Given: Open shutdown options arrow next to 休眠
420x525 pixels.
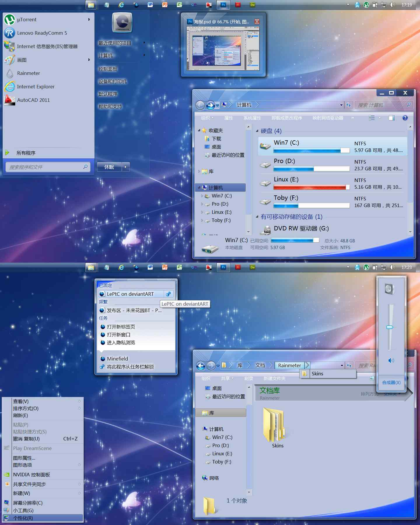Looking at the screenshot, I should click(126, 167).
